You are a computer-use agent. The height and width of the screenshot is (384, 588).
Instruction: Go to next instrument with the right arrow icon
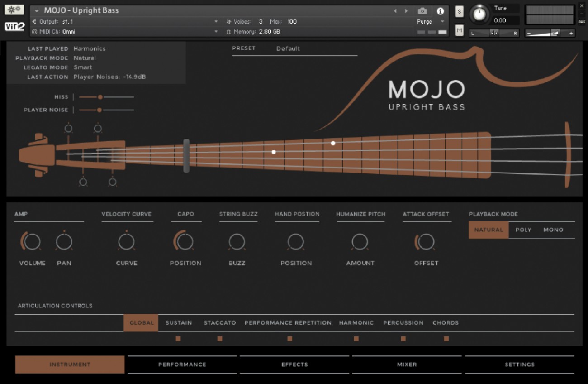point(406,10)
